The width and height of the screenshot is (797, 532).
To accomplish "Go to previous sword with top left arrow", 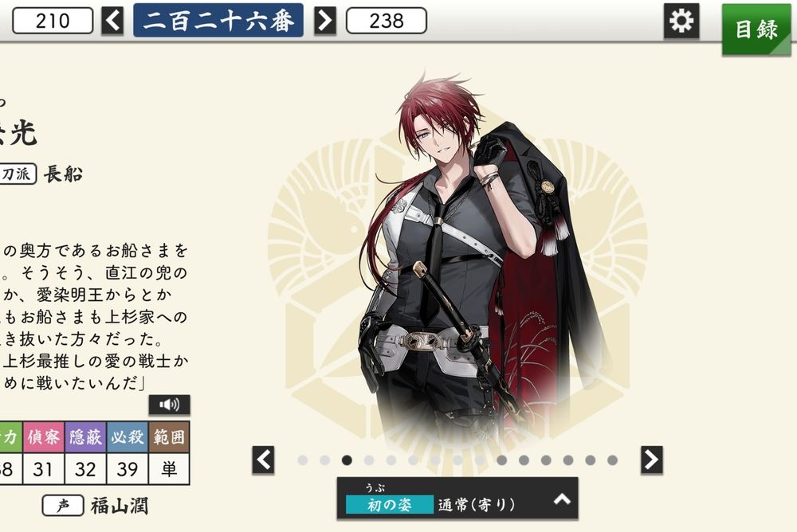I will click(x=112, y=21).
